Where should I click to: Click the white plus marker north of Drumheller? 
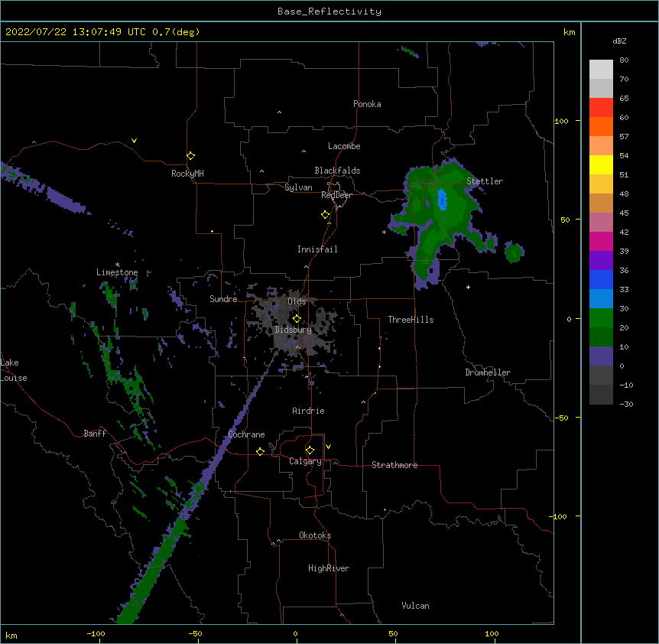[468, 287]
